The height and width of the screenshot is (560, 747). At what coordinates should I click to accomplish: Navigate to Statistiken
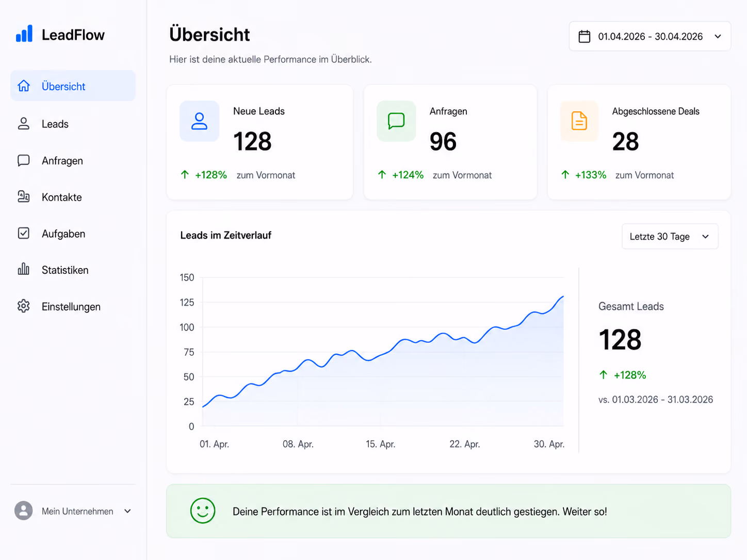coord(73,270)
